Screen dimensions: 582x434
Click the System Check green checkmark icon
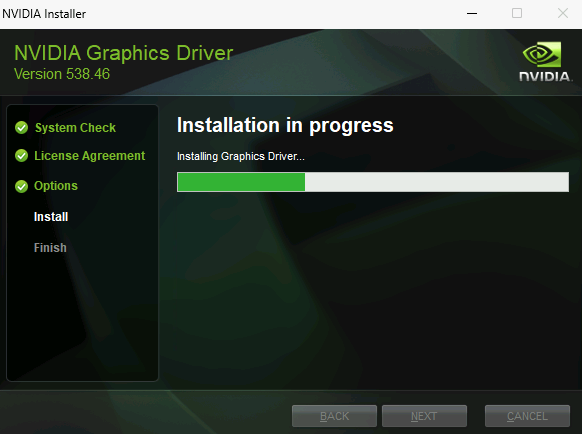coord(22,128)
